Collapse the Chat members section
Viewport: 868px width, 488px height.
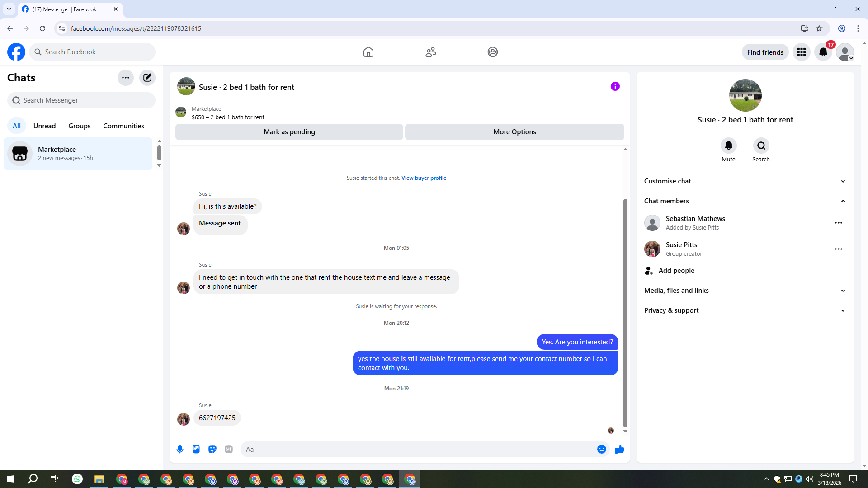(745, 201)
